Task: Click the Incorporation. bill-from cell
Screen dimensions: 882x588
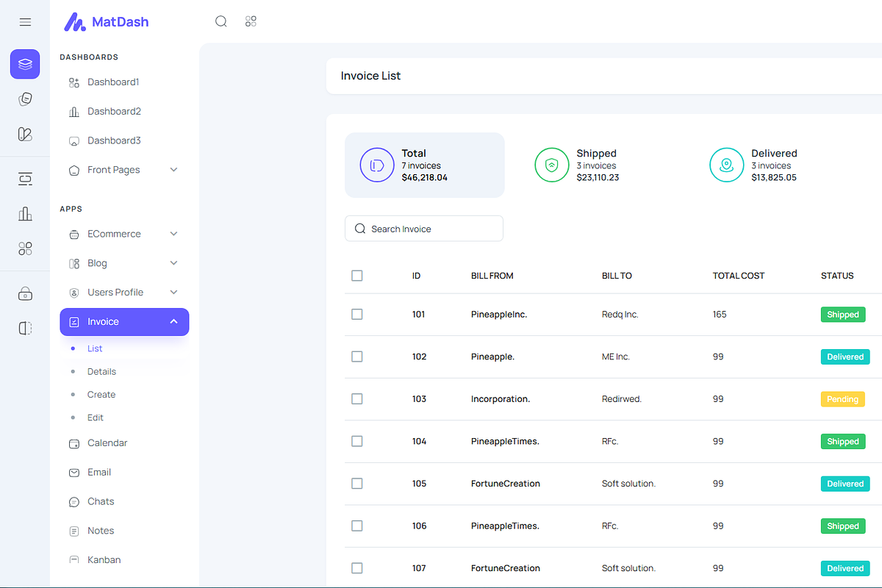Action: coord(501,399)
